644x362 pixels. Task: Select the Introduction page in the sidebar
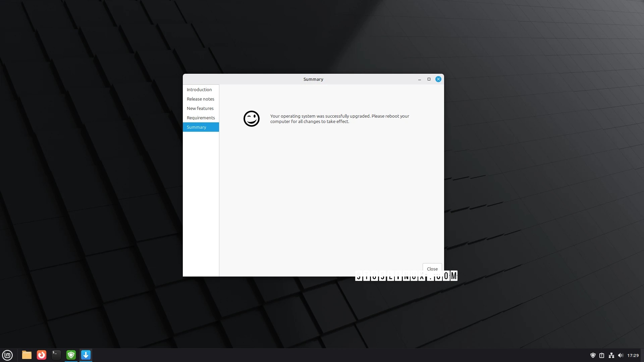point(199,89)
